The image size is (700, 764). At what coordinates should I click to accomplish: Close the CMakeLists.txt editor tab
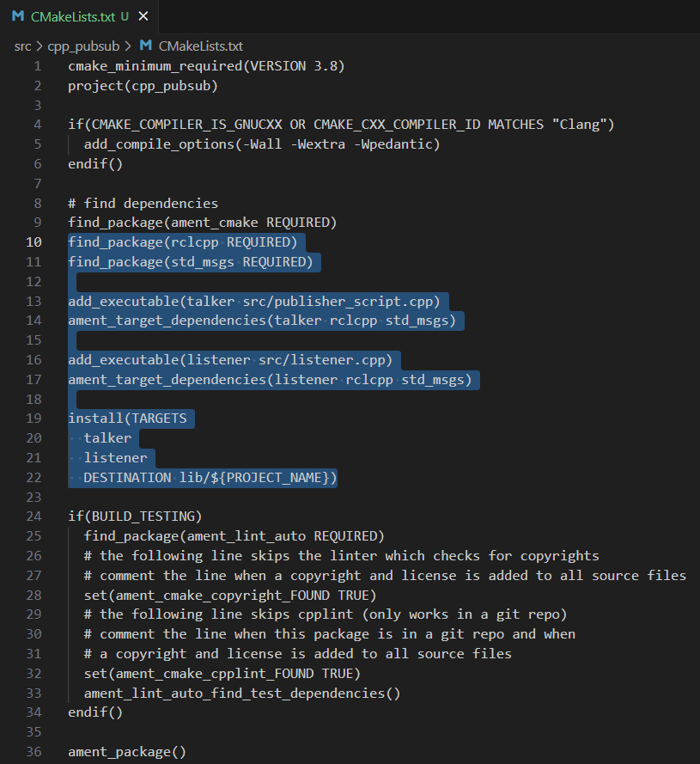coord(143,16)
